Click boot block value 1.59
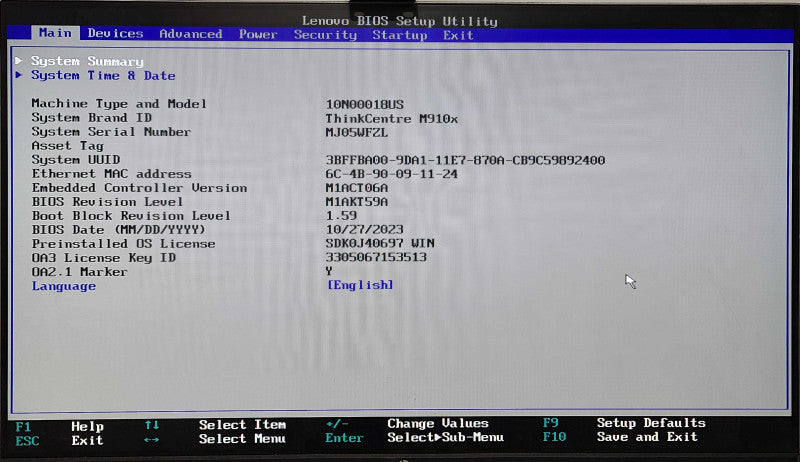The width and height of the screenshot is (800, 462). coord(341,216)
